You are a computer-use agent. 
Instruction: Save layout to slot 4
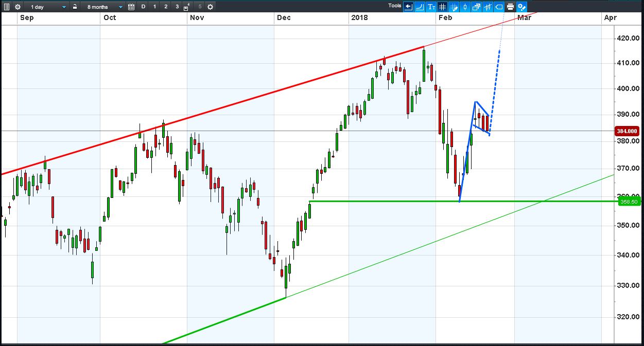pos(186,7)
